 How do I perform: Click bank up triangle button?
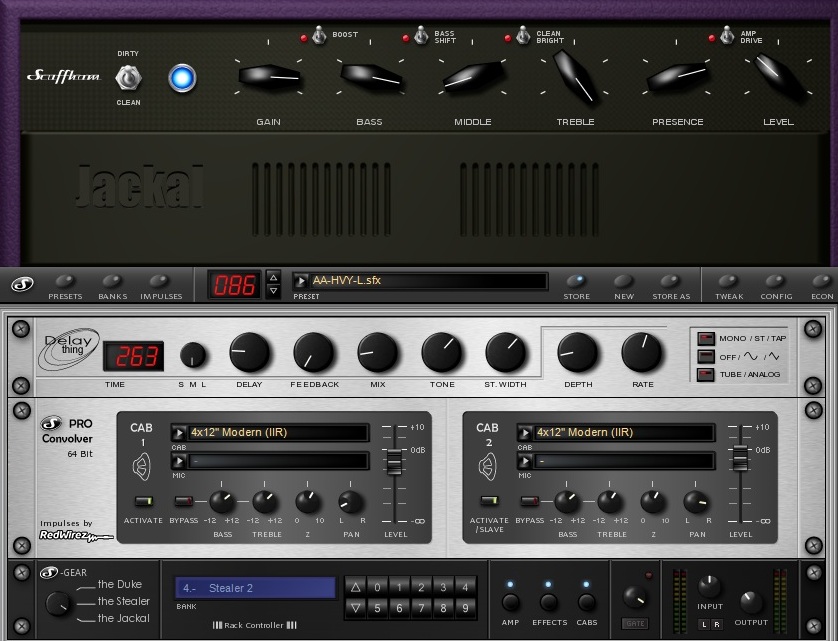click(355, 588)
